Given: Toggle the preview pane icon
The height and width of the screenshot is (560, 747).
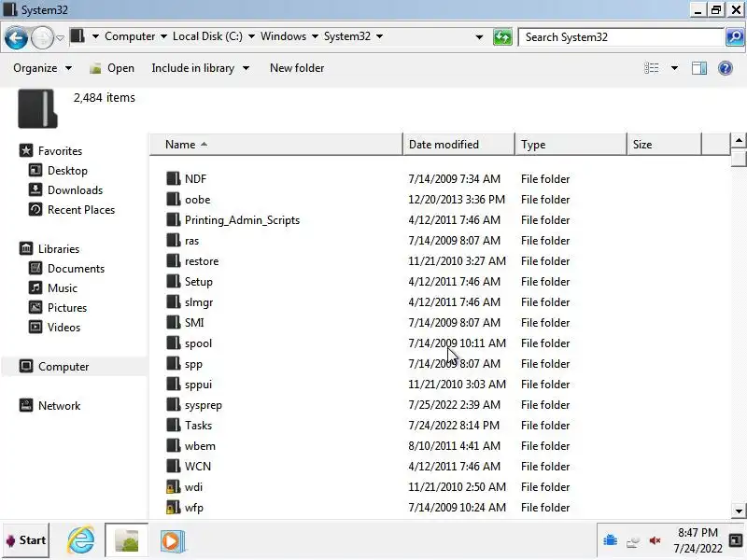Looking at the screenshot, I should [698, 68].
